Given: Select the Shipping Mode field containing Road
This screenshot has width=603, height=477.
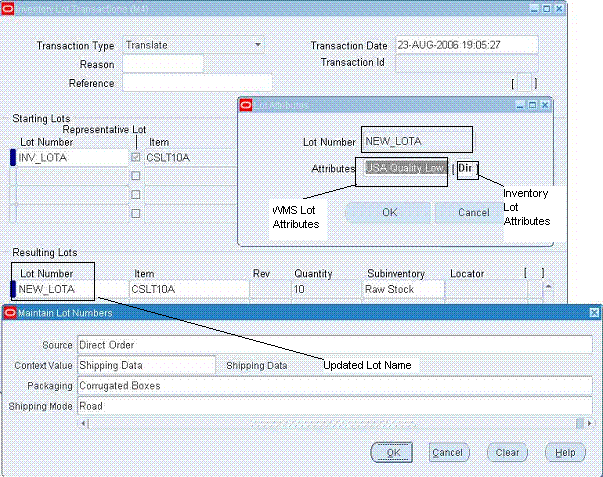Looking at the screenshot, I should tap(335, 406).
